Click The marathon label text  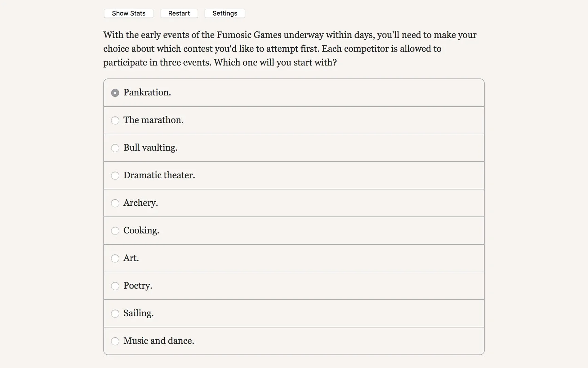(x=153, y=120)
